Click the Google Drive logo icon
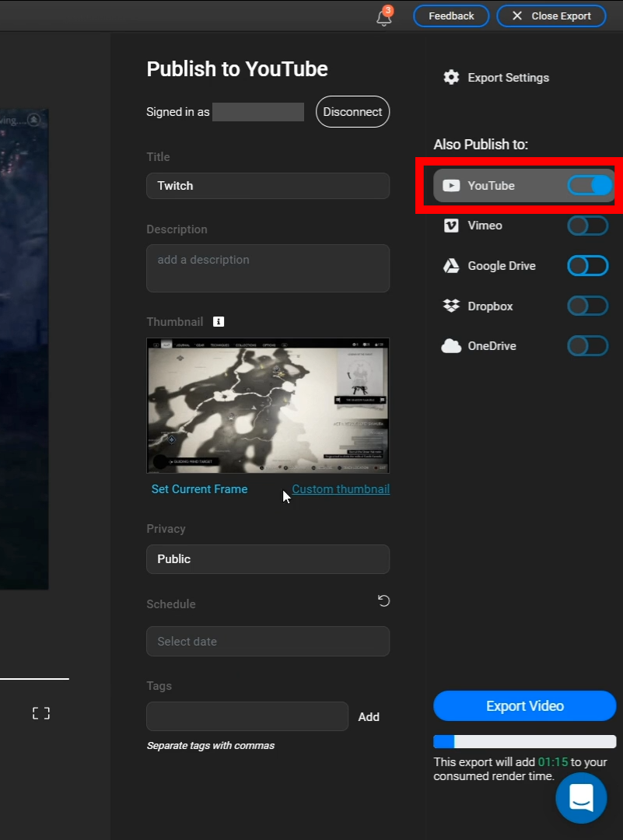623x840 pixels. 451,266
